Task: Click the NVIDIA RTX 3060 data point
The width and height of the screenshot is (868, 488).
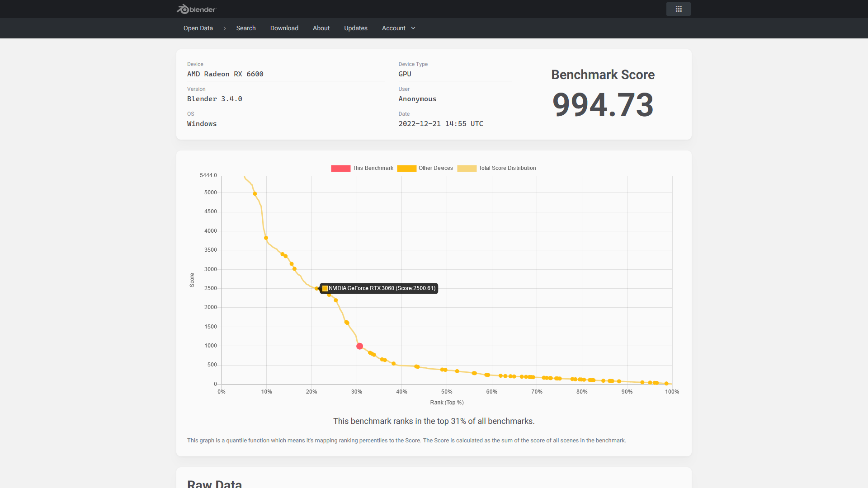Action: pyautogui.click(x=316, y=288)
